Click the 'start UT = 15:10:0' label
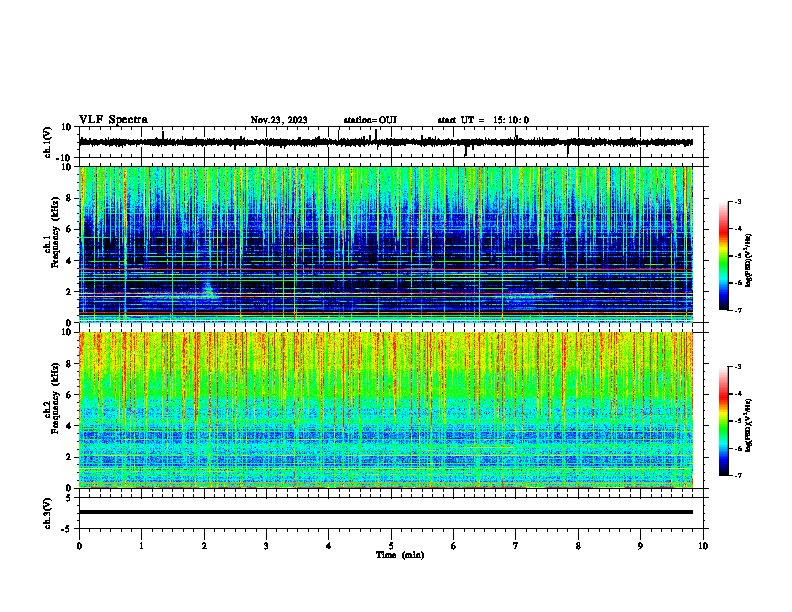792x612 pixels. pyautogui.click(x=483, y=120)
